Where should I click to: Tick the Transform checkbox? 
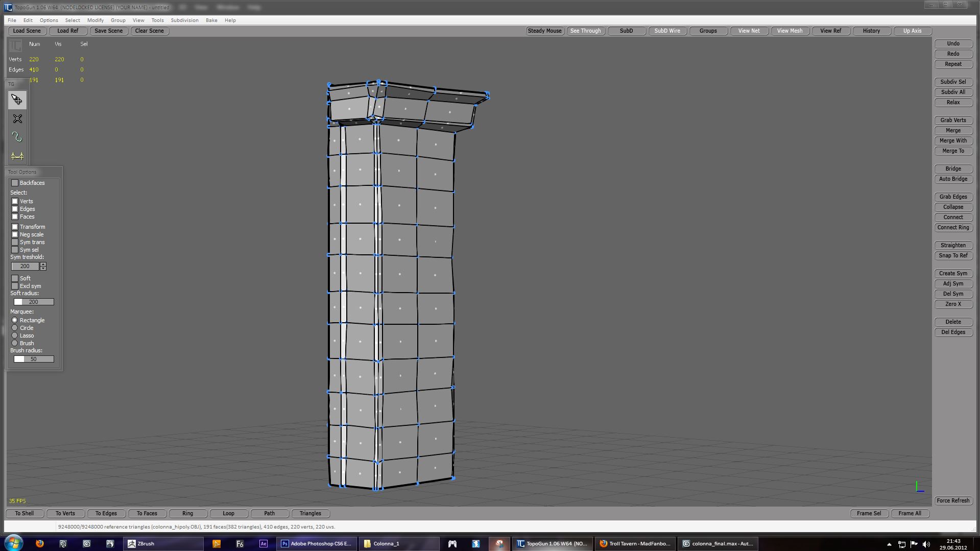15,227
